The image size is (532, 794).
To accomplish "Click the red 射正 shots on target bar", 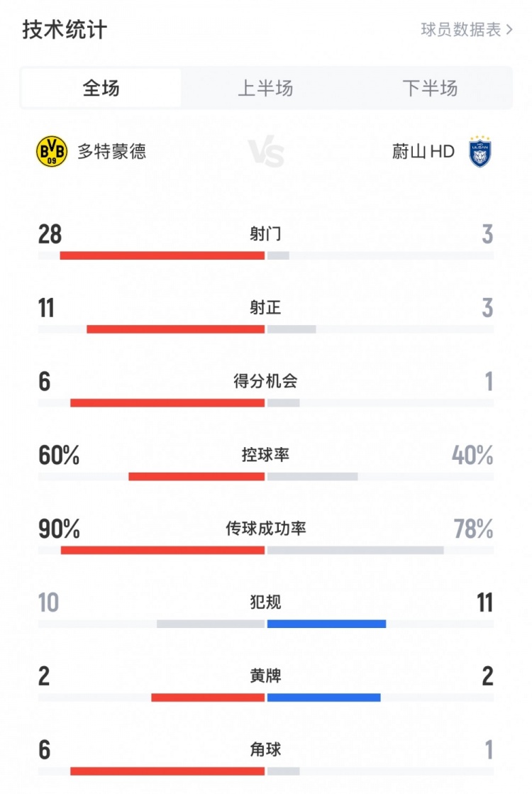I will point(175,329).
